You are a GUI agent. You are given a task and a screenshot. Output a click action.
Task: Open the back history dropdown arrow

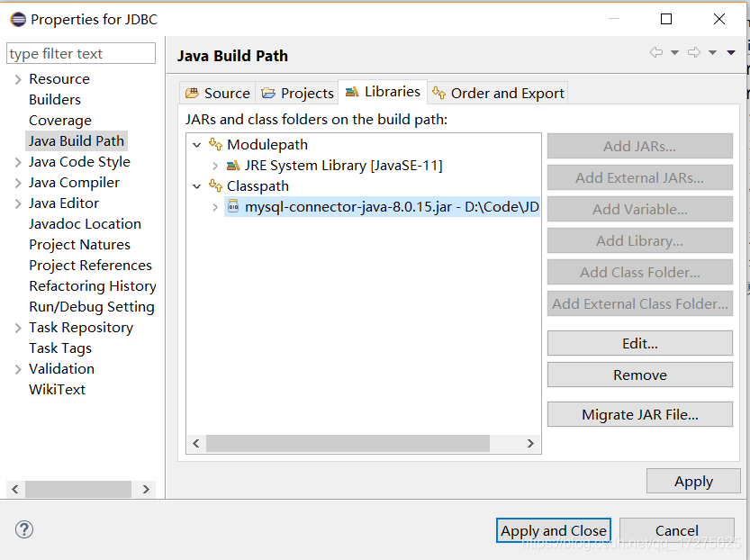(x=674, y=52)
